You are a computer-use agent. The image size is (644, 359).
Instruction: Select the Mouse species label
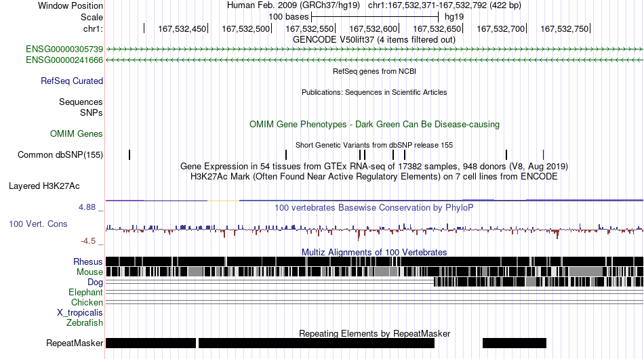pos(89,272)
